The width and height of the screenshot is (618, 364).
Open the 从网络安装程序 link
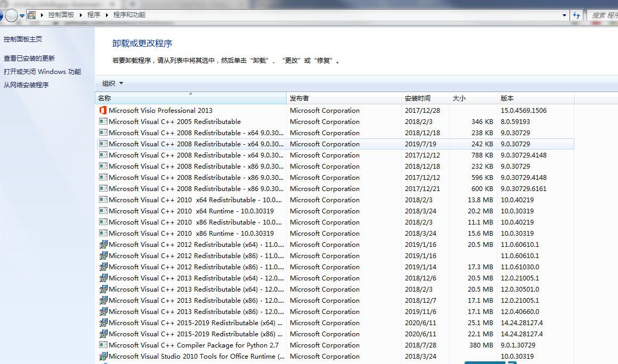click(x=26, y=85)
